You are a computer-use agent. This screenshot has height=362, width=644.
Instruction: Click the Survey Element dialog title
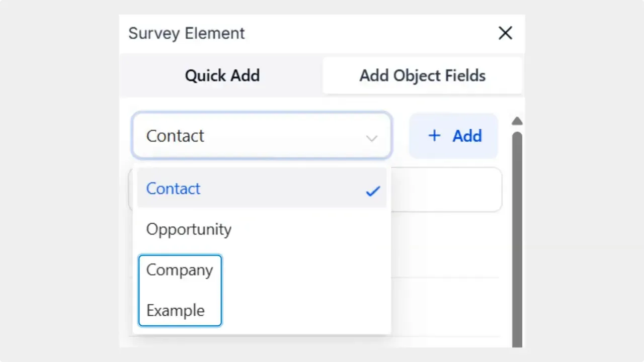(187, 33)
